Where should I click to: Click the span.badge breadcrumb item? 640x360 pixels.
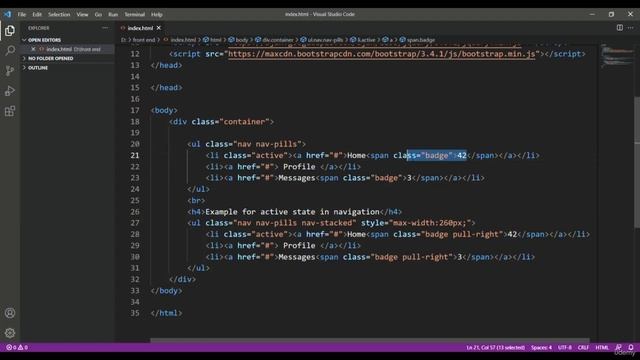[x=417, y=40]
